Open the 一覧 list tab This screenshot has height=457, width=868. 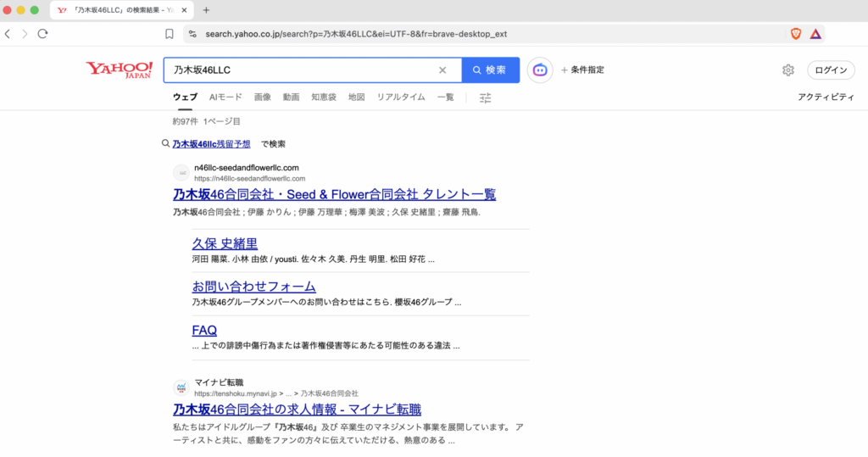pos(446,98)
